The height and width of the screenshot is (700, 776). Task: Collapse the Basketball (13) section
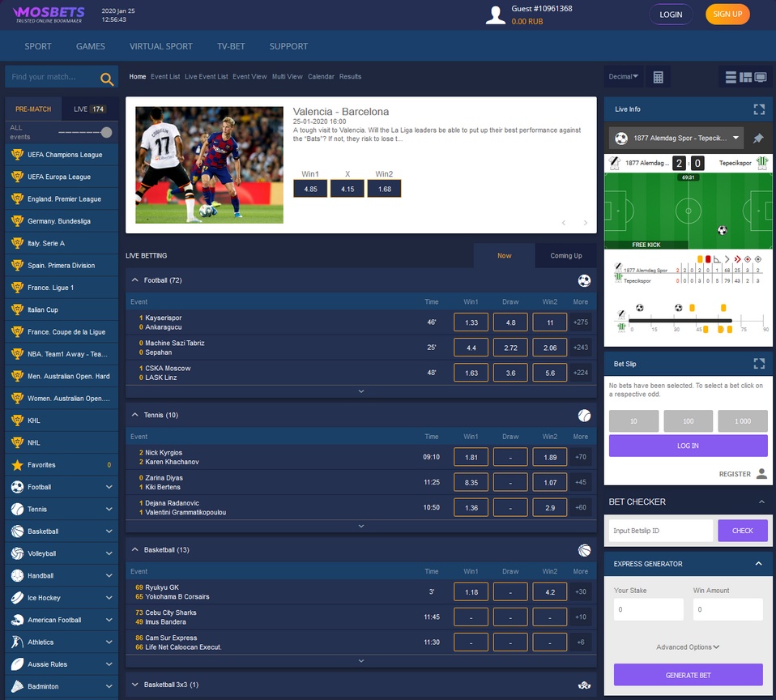point(134,550)
